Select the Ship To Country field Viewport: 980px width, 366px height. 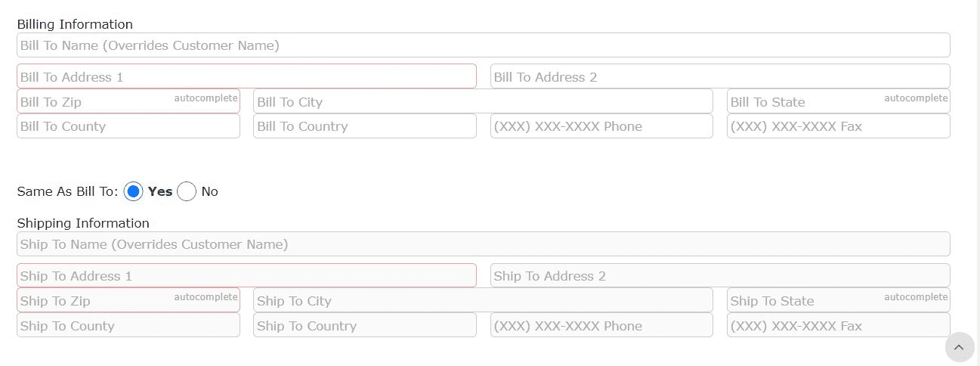pos(365,325)
